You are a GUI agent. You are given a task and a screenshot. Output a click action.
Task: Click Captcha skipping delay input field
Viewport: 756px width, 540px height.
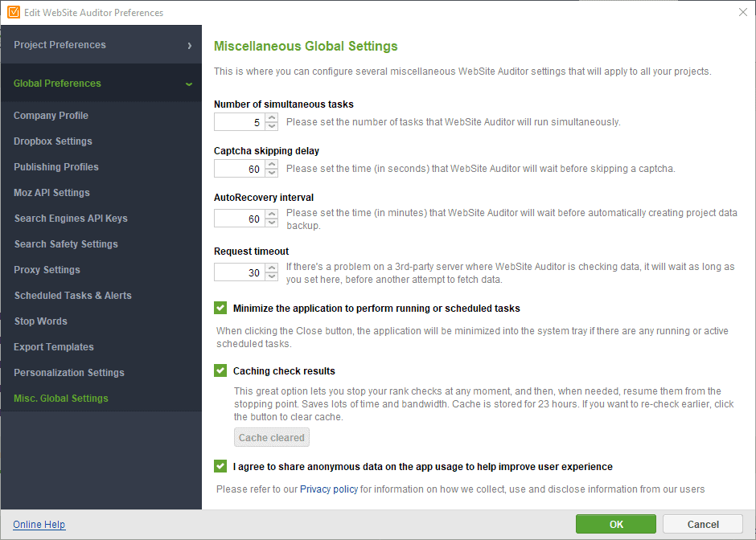click(x=240, y=169)
